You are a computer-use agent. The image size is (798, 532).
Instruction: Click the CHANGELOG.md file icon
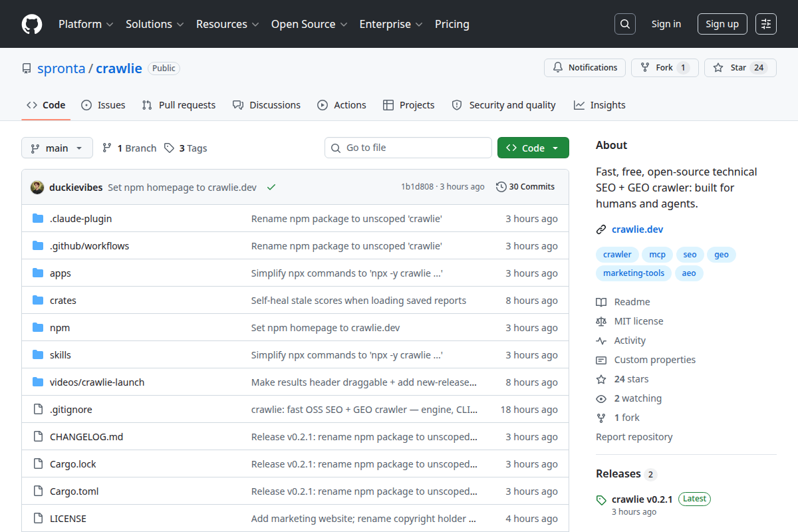pyautogui.click(x=38, y=436)
